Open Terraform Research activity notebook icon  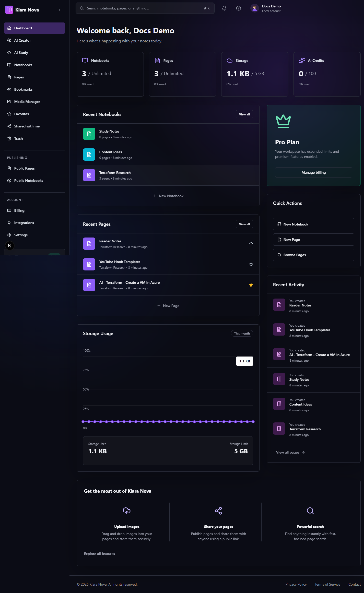click(x=279, y=429)
